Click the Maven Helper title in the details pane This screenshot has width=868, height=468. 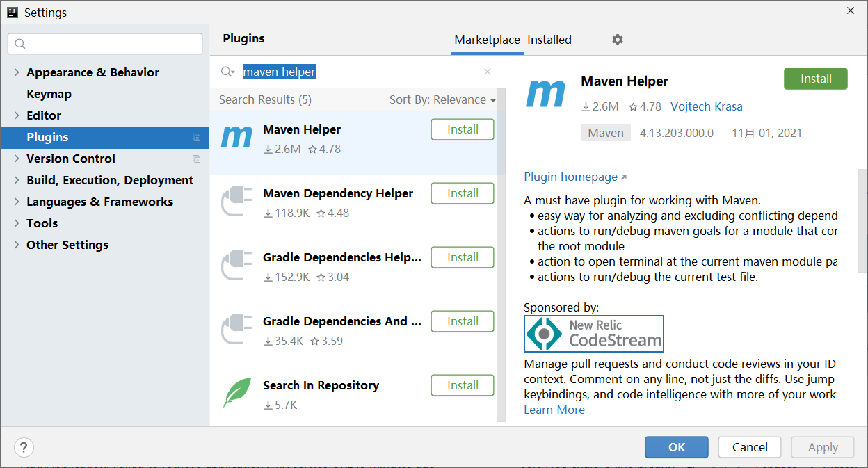point(625,81)
